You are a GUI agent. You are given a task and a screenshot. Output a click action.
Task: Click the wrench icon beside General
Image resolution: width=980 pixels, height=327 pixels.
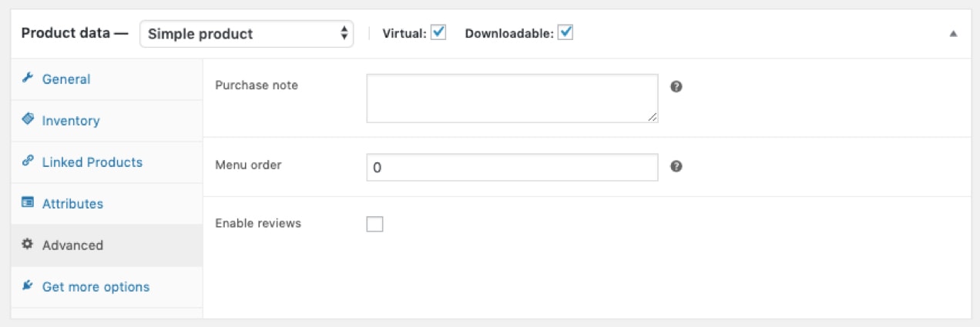[28, 78]
